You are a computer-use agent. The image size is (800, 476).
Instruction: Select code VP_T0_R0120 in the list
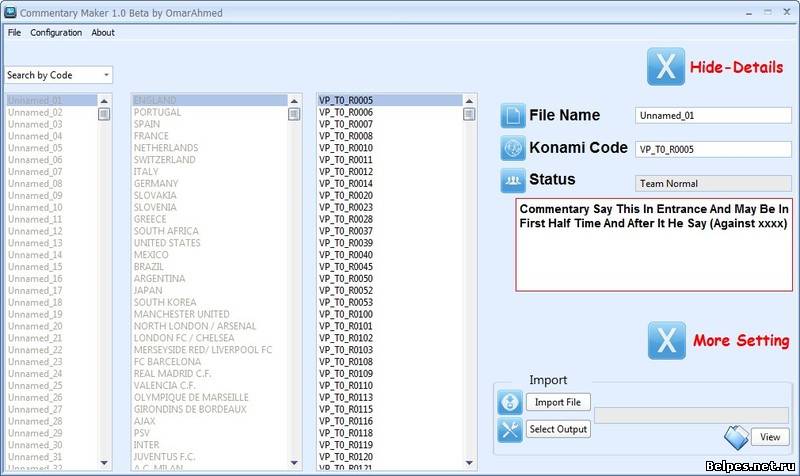click(x=390, y=457)
